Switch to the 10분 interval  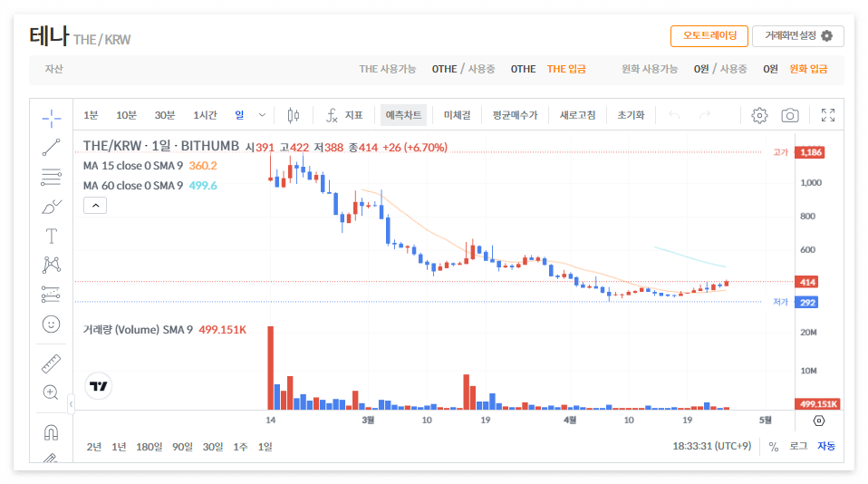126,115
